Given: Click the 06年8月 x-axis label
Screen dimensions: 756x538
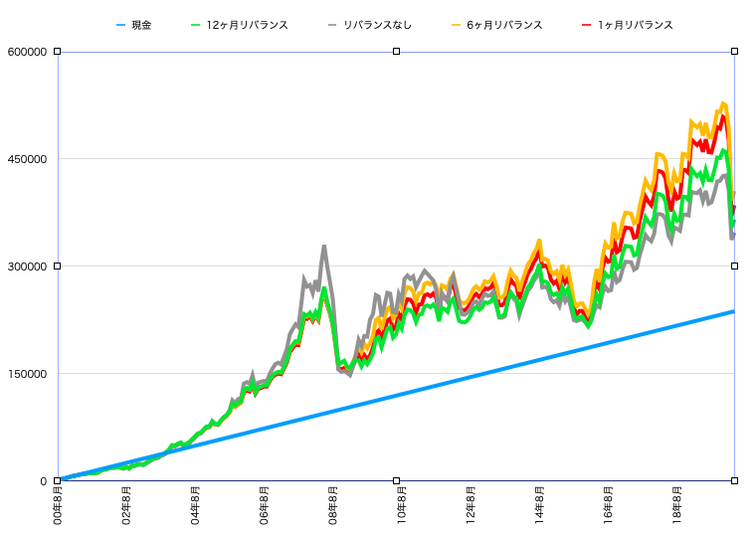Looking at the screenshot, I should [x=265, y=506].
